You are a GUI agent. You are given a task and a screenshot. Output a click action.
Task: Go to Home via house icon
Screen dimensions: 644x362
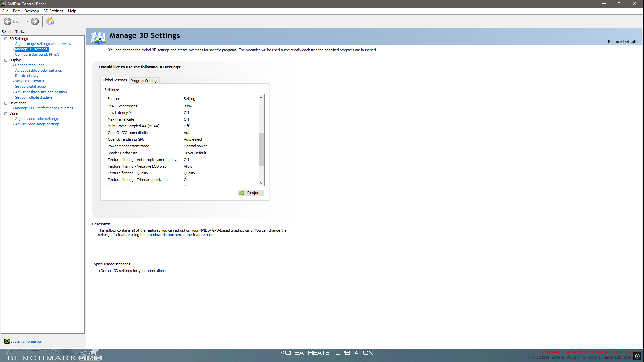[x=50, y=21]
